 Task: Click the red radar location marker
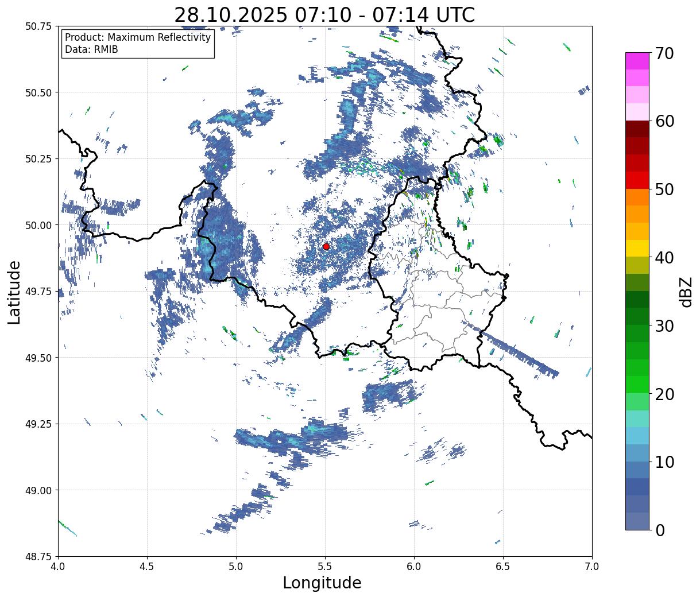tap(326, 246)
